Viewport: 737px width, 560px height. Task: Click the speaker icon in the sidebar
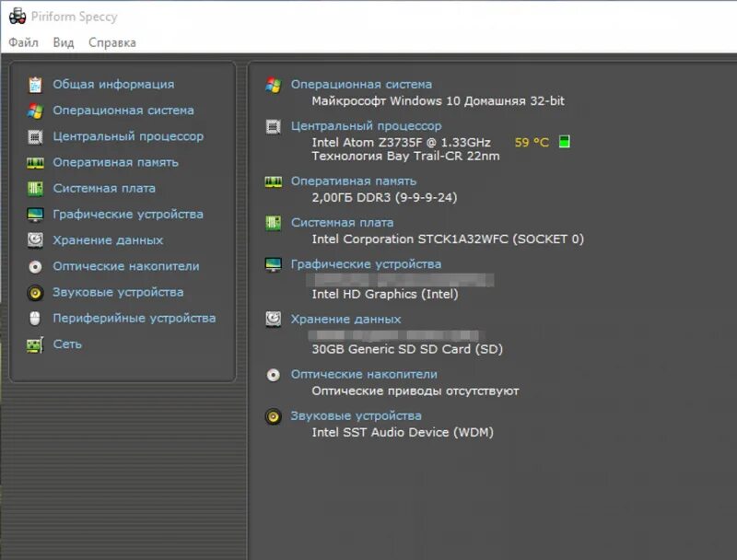35,293
